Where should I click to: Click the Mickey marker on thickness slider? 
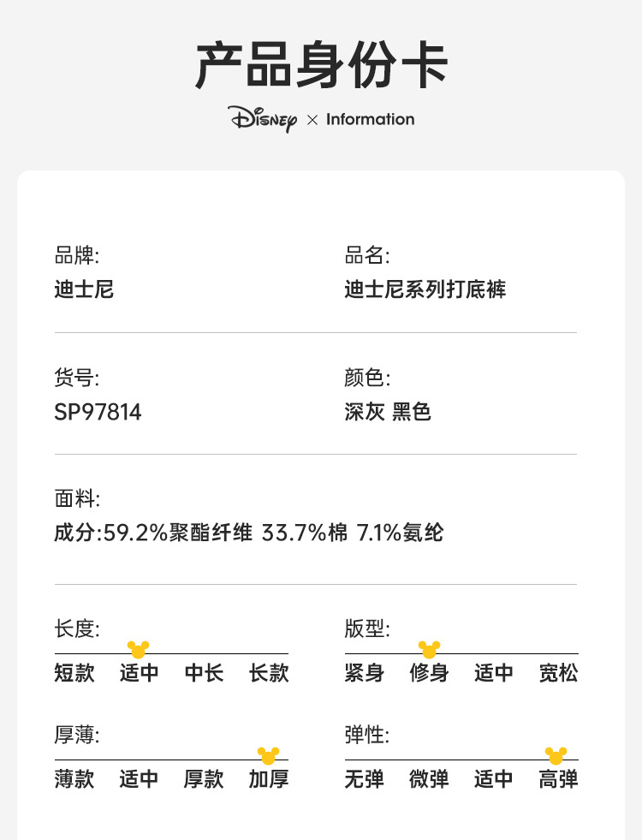coord(269,756)
